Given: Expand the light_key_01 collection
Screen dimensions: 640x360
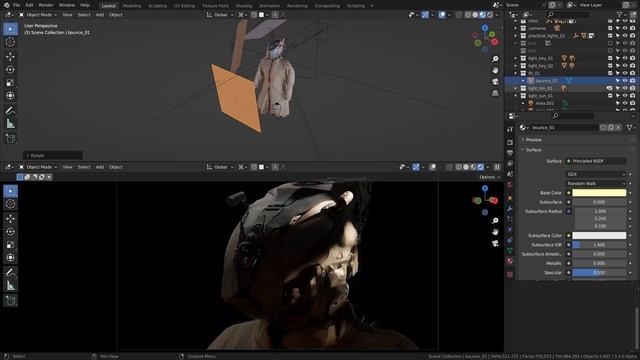Looking at the screenshot, I should (516, 58).
